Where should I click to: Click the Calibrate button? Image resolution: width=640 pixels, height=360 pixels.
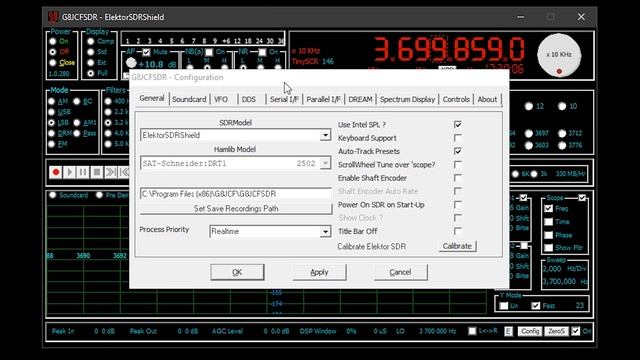[457, 246]
